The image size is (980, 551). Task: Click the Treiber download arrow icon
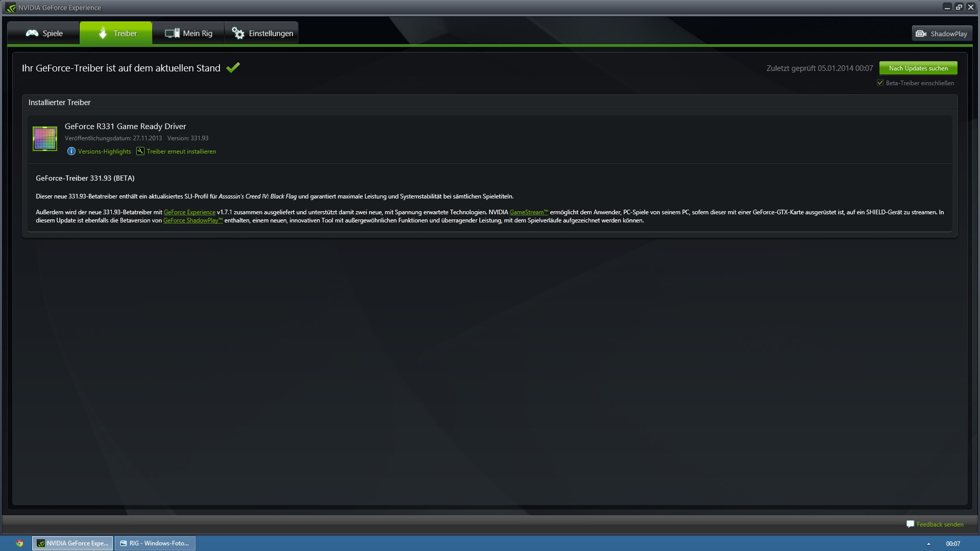click(103, 33)
